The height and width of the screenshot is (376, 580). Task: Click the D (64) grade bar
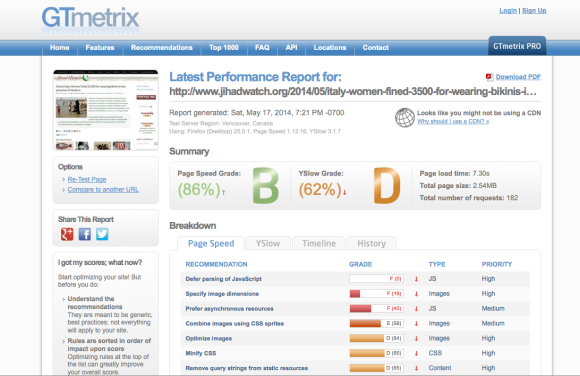pos(377,338)
